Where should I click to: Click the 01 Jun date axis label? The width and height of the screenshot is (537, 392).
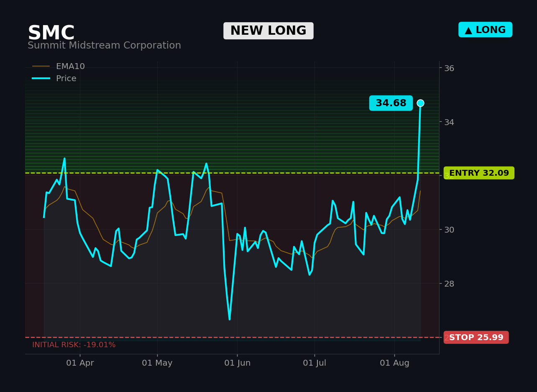click(237, 363)
